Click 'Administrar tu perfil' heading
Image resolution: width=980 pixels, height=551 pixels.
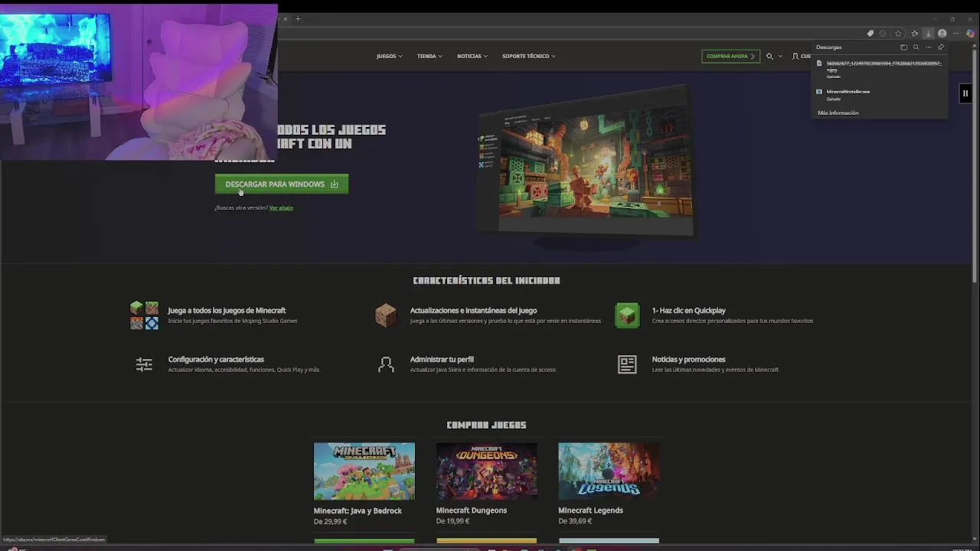click(x=442, y=359)
